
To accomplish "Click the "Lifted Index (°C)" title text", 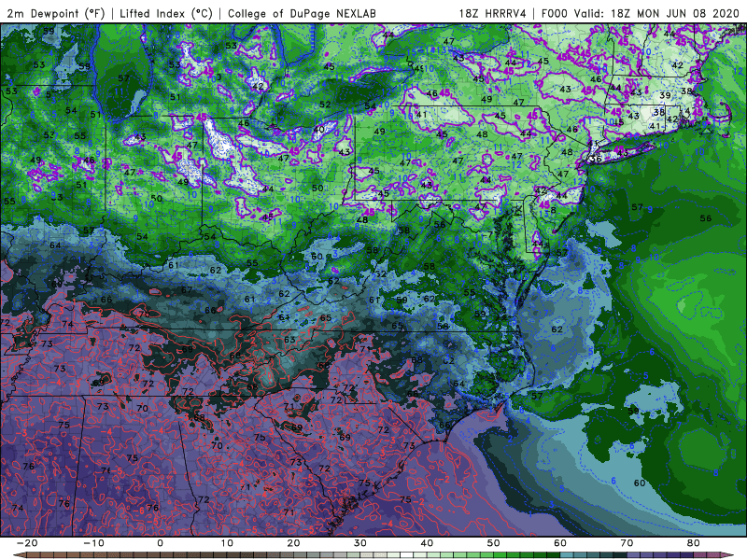I will (166, 13).
